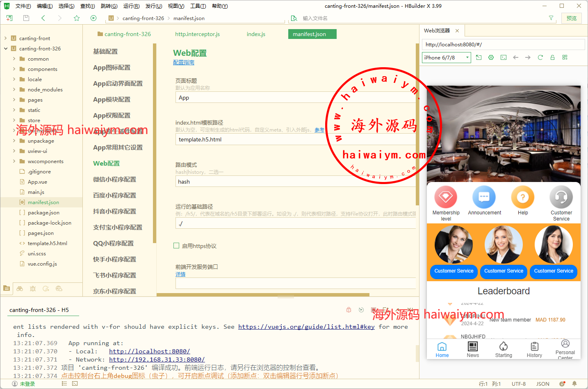Open browser devtools console icon
Image resolution: width=588 pixels, height=389 pixels.
pos(504,57)
